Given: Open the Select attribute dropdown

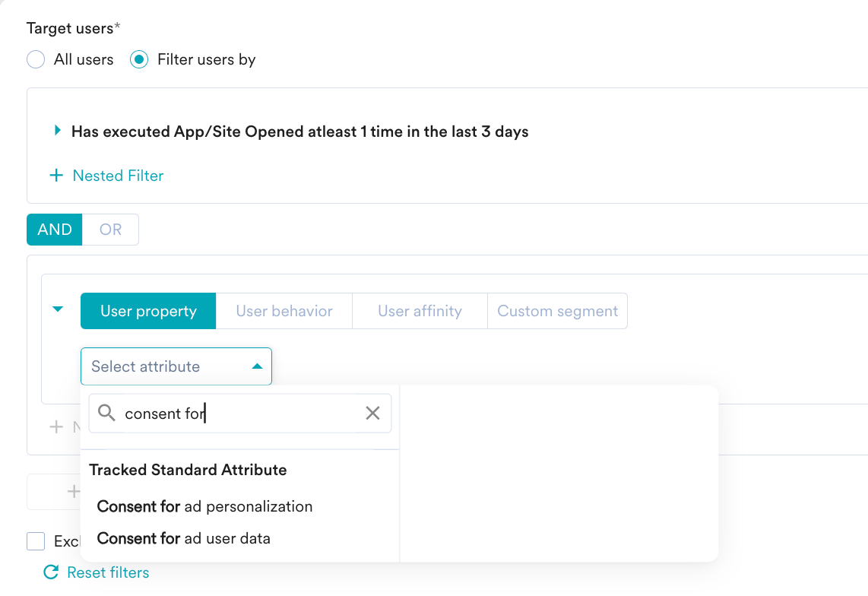Looking at the screenshot, I should [x=176, y=366].
